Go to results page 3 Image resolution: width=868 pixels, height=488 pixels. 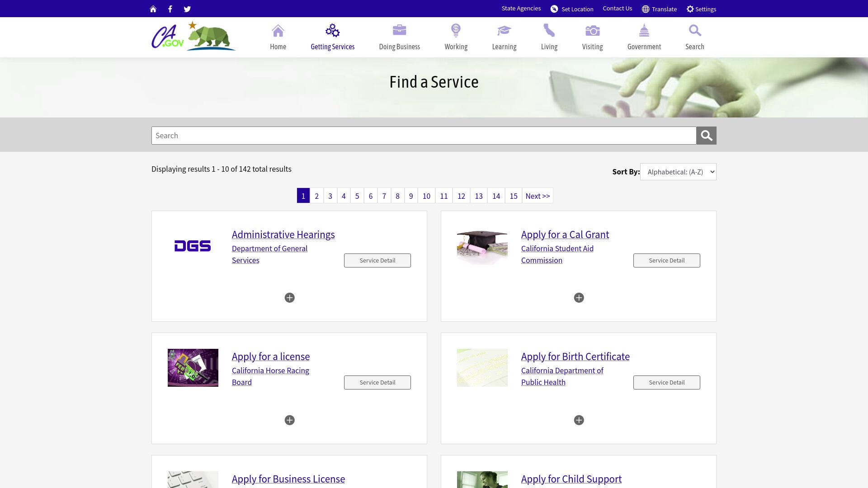pos(330,196)
